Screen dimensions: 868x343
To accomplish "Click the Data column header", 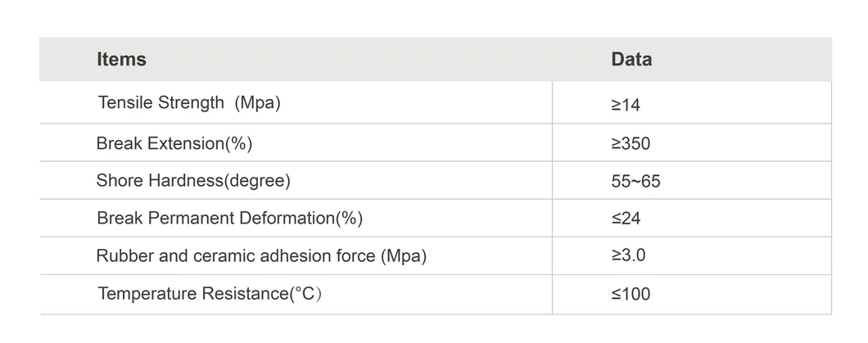I will pyautogui.click(x=631, y=60).
